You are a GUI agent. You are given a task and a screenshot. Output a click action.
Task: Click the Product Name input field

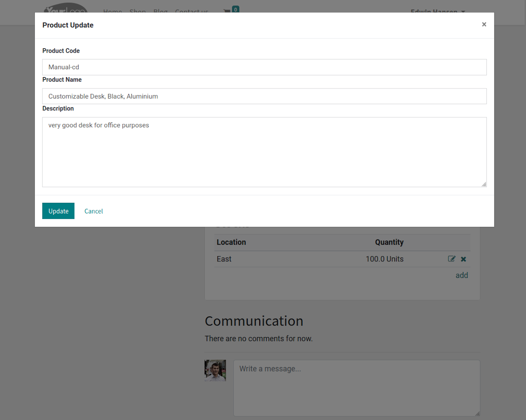(264, 96)
